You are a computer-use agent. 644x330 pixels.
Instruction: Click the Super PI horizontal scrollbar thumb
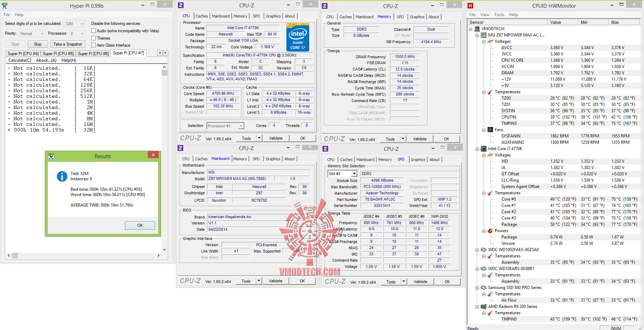(x=15, y=256)
